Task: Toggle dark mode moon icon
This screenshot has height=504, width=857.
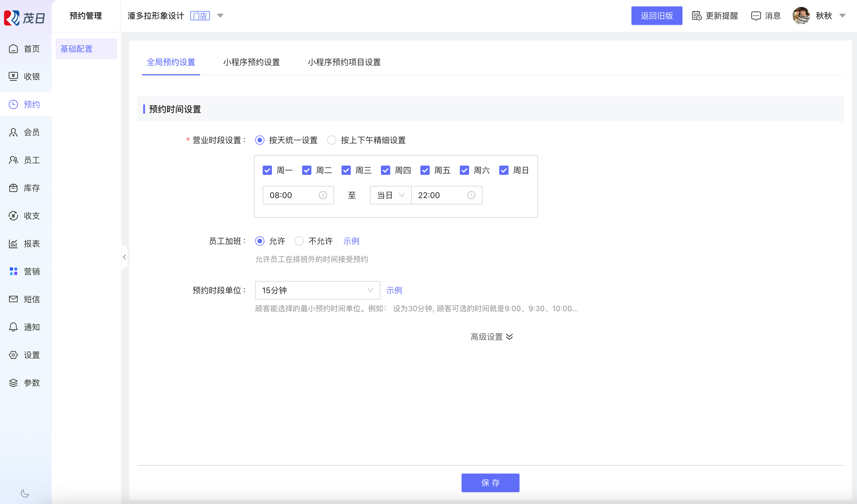Action: pyautogui.click(x=25, y=493)
